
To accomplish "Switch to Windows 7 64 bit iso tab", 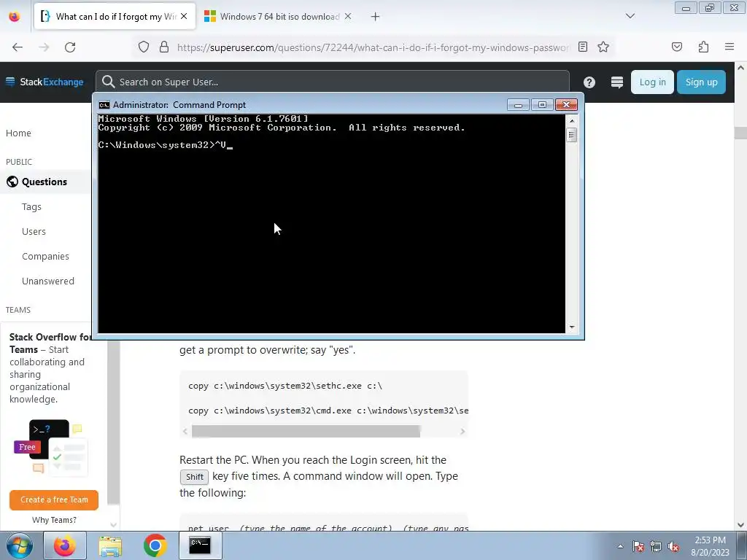I will coord(278,17).
